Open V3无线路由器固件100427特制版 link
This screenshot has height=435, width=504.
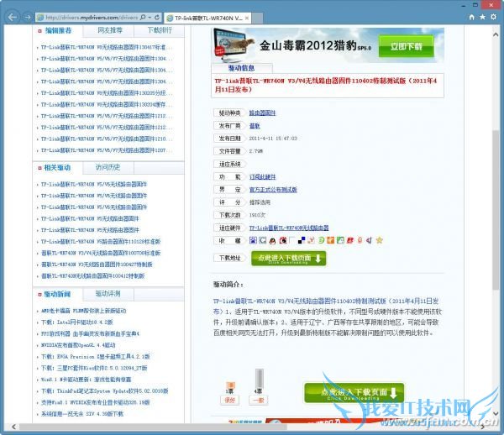point(97,265)
